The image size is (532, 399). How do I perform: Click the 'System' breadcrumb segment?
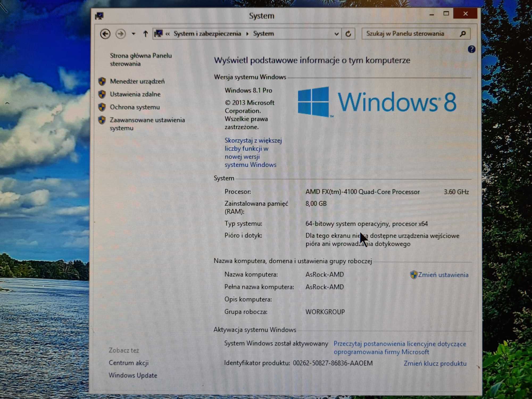[263, 34]
